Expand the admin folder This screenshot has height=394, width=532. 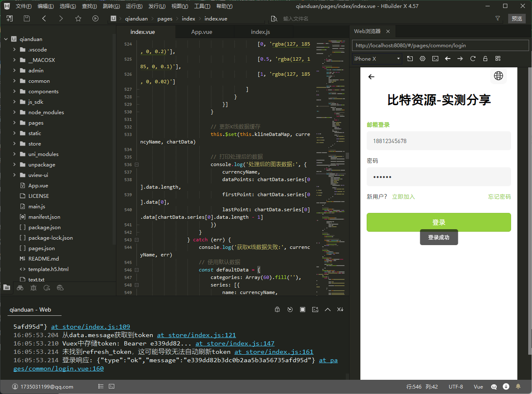click(x=15, y=71)
